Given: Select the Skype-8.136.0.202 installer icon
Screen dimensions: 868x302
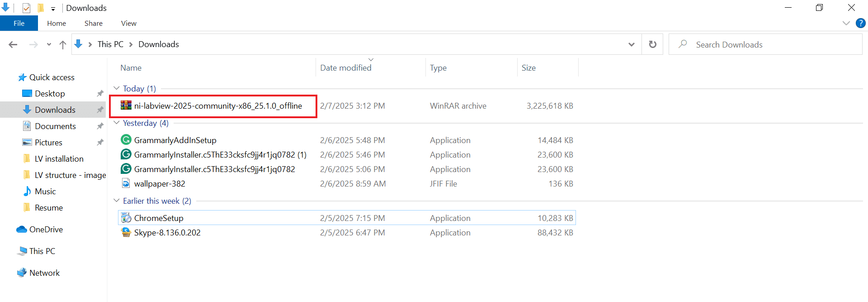Looking at the screenshot, I should (126, 232).
